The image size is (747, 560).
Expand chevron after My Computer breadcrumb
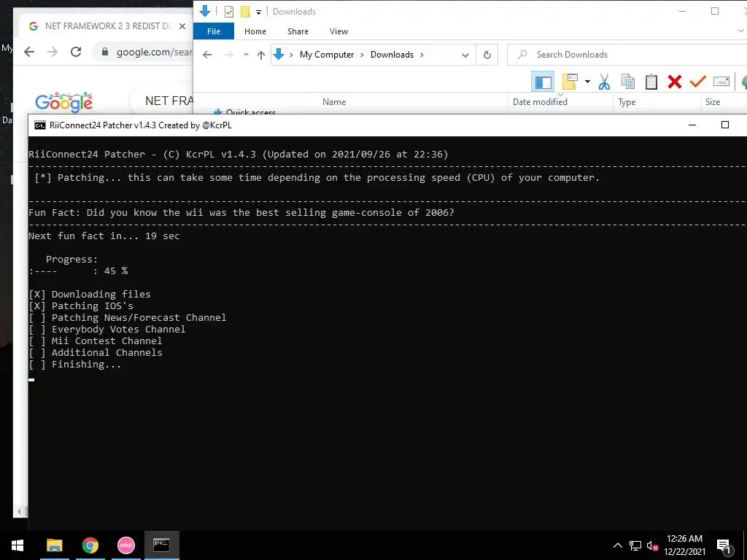coord(362,55)
